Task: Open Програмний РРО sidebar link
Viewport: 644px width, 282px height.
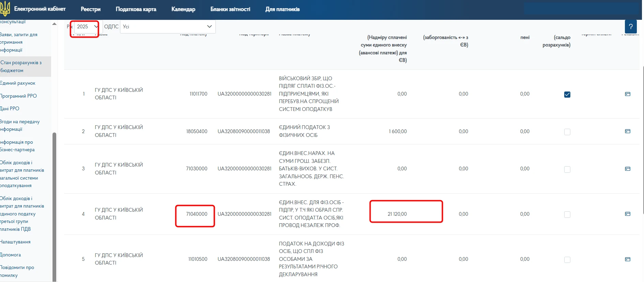Action: pos(18,96)
